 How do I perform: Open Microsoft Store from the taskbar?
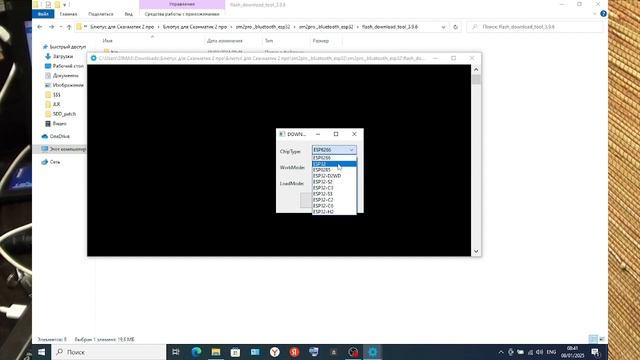[x=236, y=352]
